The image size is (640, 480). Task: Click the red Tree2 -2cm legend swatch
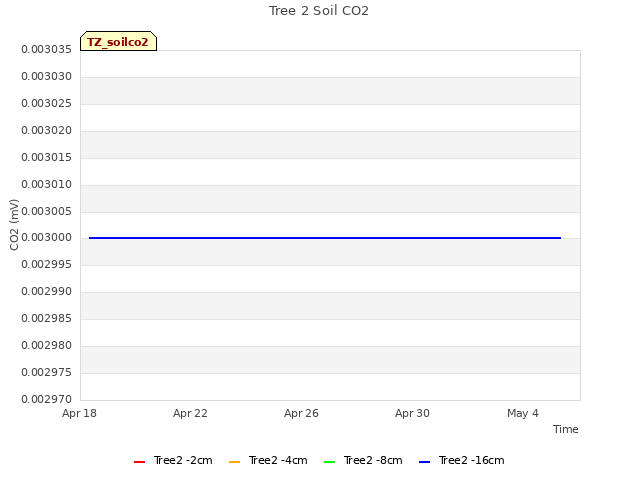coord(140,462)
